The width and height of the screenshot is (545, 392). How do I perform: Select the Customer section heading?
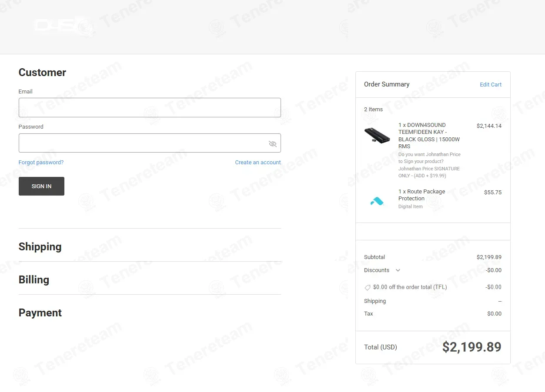click(x=42, y=73)
